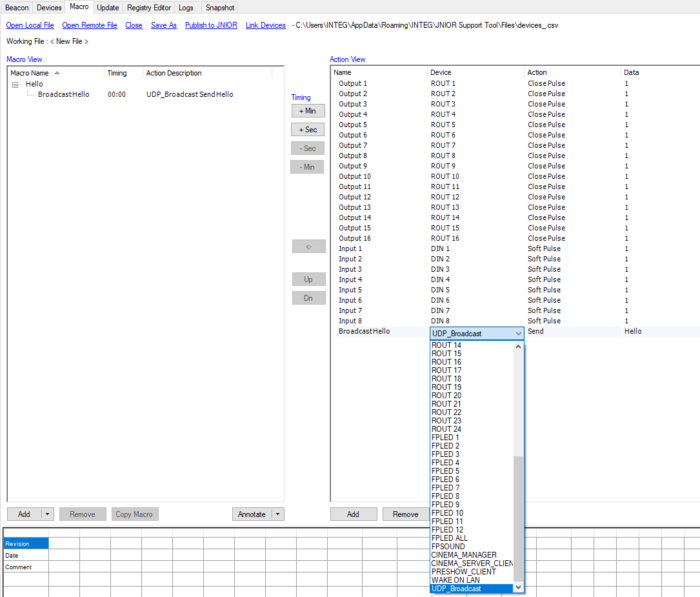Click the Annotate button
The width and height of the screenshot is (700, 597).
click(252, 514)
